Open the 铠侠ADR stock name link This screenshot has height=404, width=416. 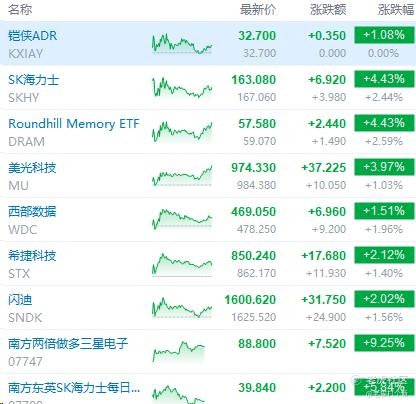(32, 36)
